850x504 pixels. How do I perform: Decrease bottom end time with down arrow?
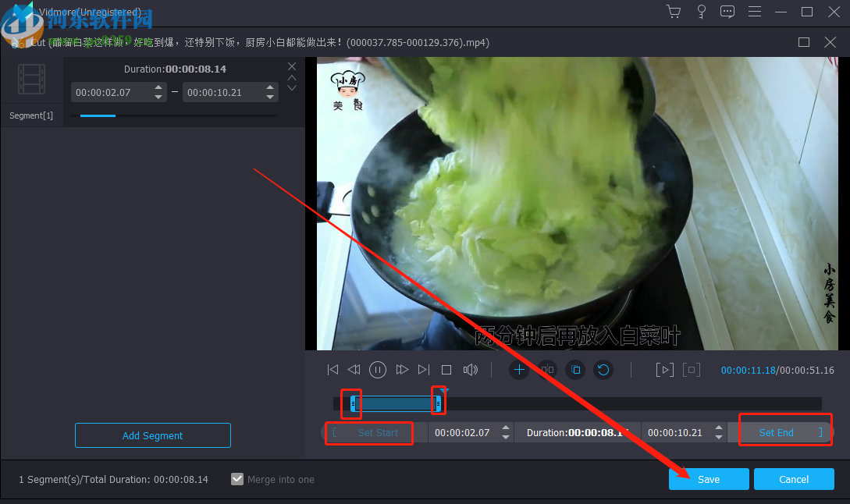(719, 438)
